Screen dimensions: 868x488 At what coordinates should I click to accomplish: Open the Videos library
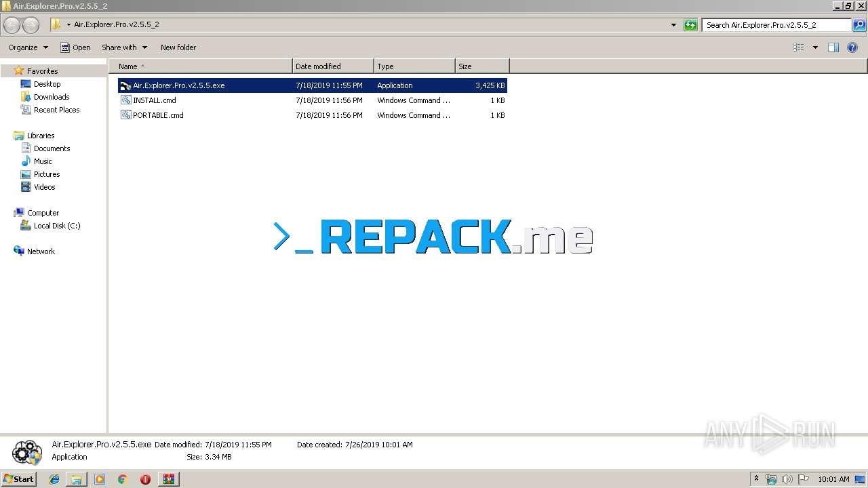tap(44, 187)
